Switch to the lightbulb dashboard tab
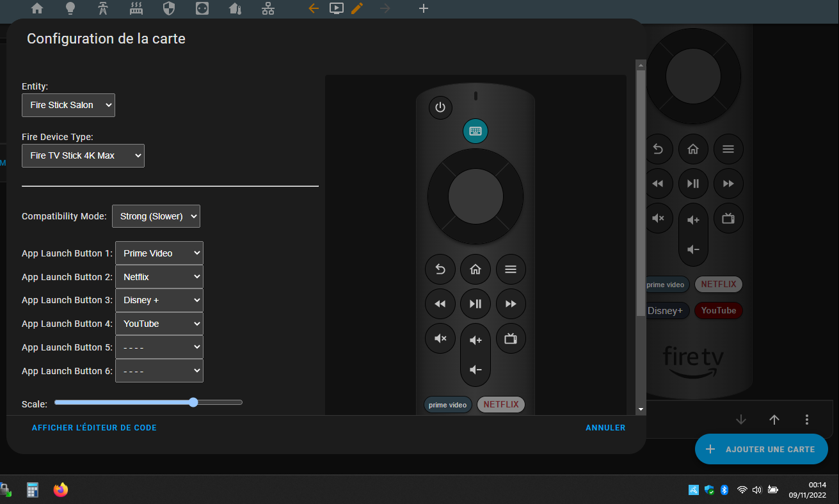The height and width of the screenshot is (504, 839). click(70, 8)
